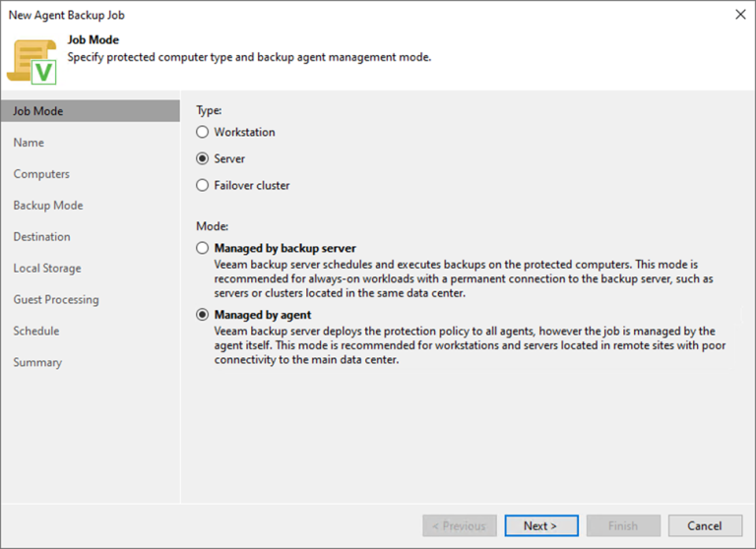Select the Server type radio button
The image size is (756, 549).
pos(203,158)
